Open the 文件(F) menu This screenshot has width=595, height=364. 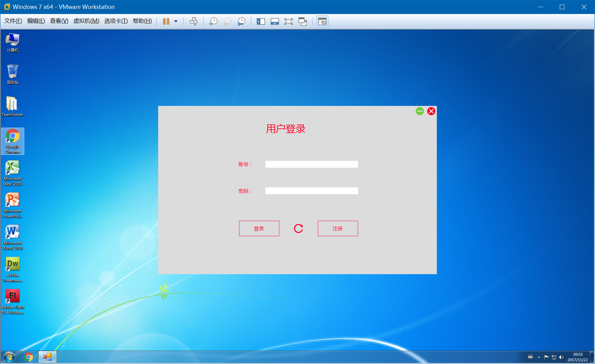coord(13,21)
